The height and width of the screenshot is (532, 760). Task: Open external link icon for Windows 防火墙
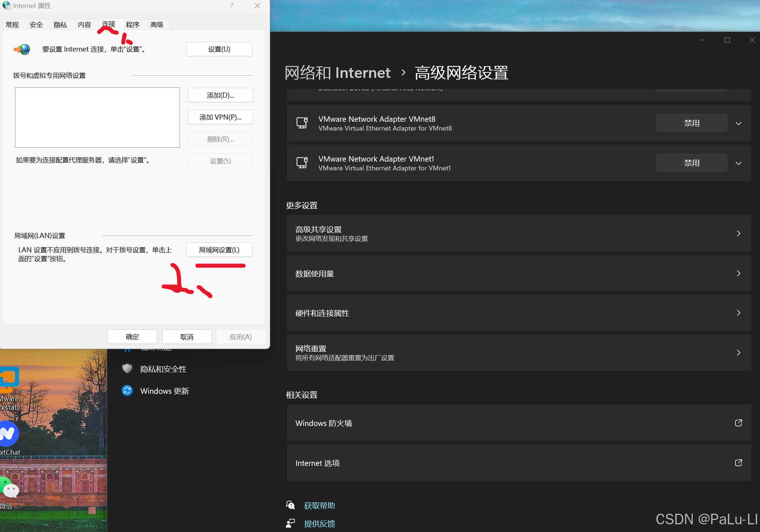[x=738, y=423]
